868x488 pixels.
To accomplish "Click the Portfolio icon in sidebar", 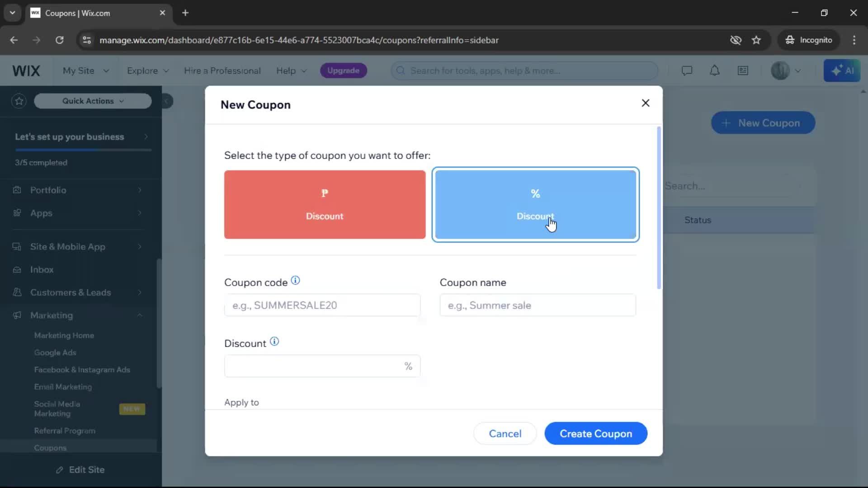I will [17, 190].
